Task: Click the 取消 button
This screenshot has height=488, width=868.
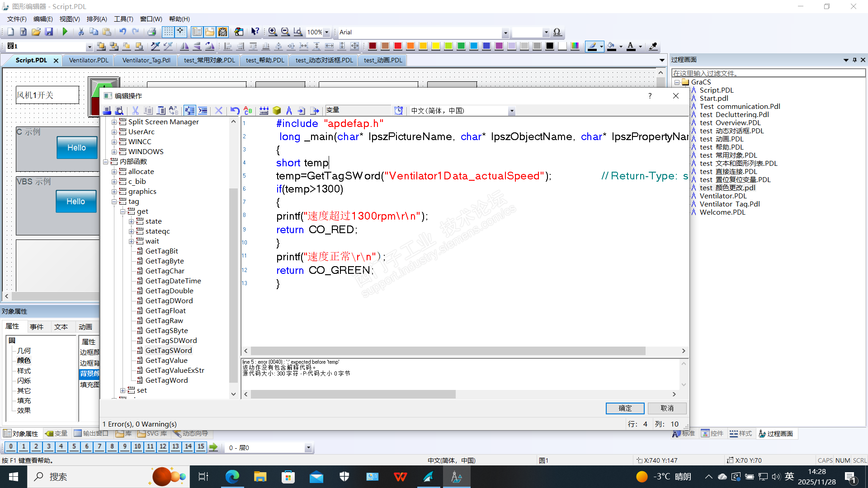Action: [x=667, y=408]
